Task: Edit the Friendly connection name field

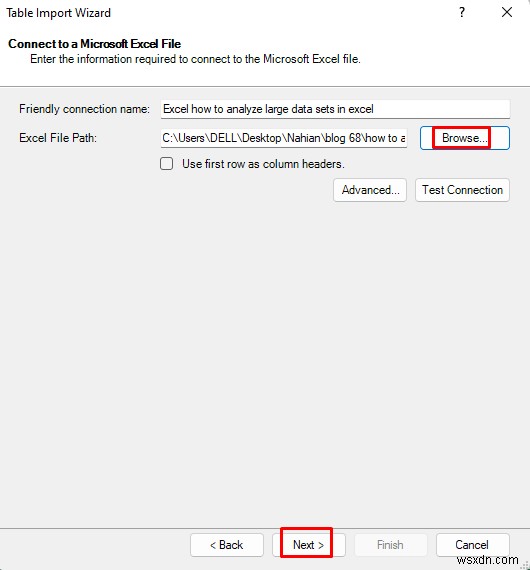Action: (x=335, y=109)
